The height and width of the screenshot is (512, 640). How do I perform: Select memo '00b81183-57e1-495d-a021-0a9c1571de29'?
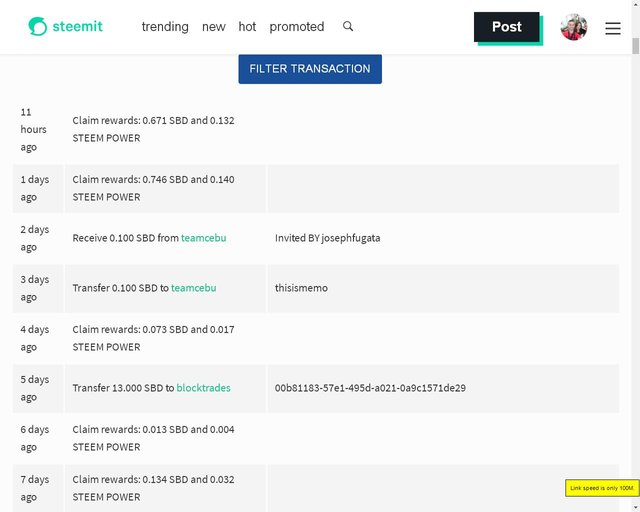(x=370, y=388)
